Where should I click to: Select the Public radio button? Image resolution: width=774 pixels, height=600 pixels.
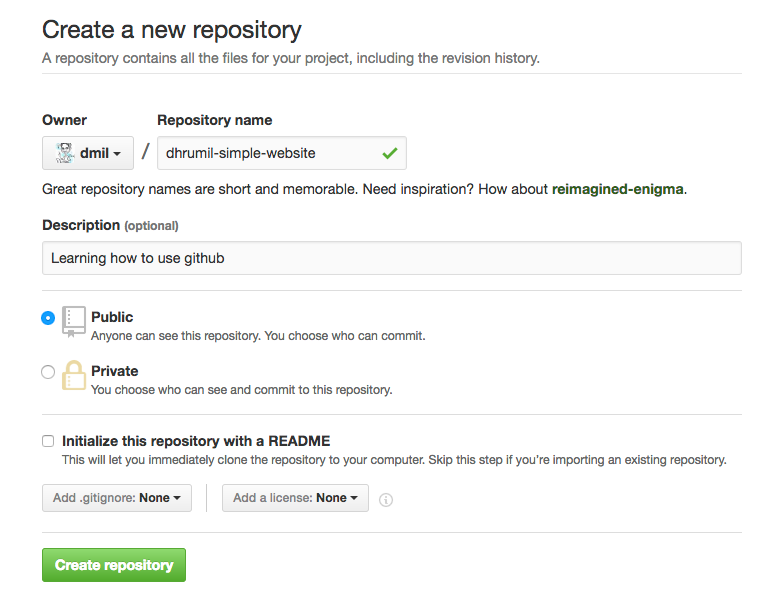click(x=48, y=318)
